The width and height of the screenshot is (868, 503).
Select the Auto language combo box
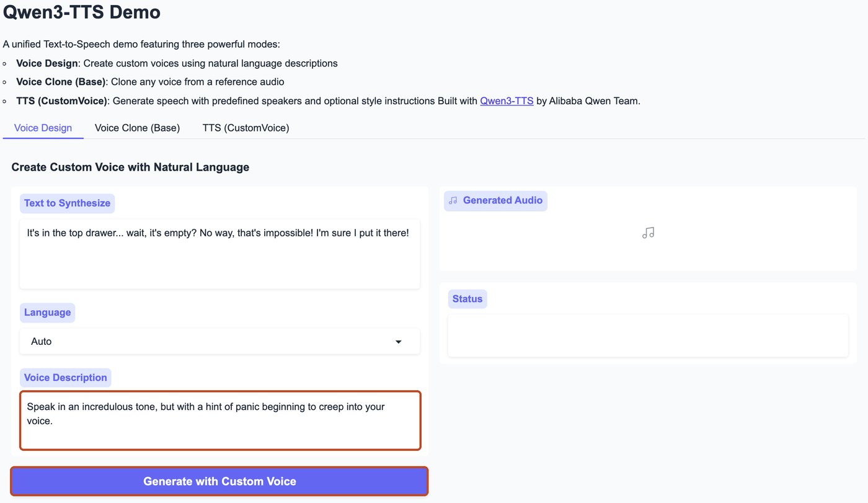click(x=219, y=342)
